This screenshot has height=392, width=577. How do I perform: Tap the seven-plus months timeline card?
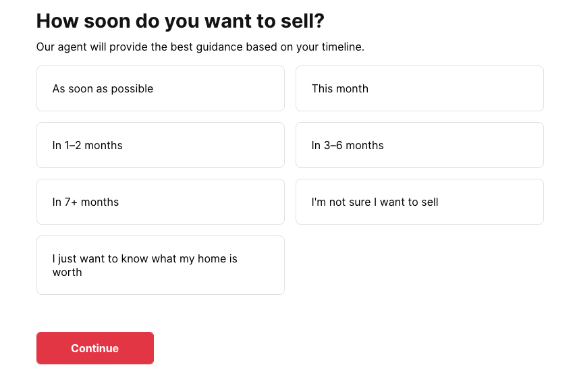click(x=160, y=202)
